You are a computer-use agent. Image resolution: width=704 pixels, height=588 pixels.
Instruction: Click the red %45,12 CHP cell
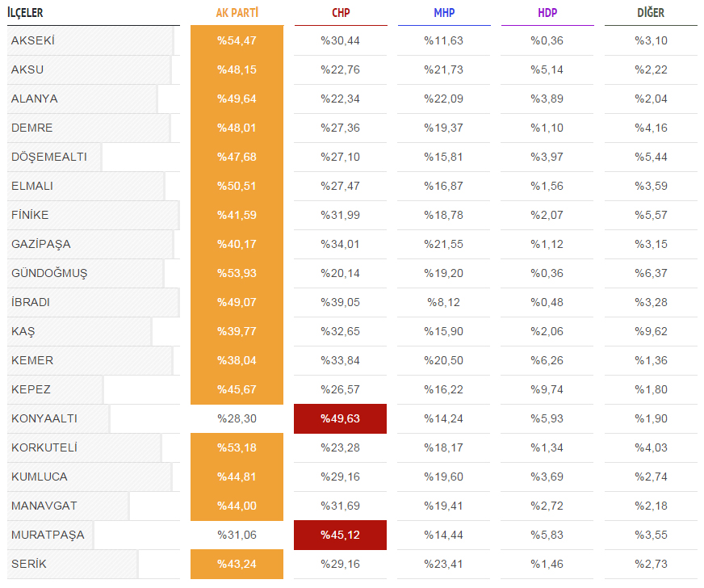[x=341, y=535]
